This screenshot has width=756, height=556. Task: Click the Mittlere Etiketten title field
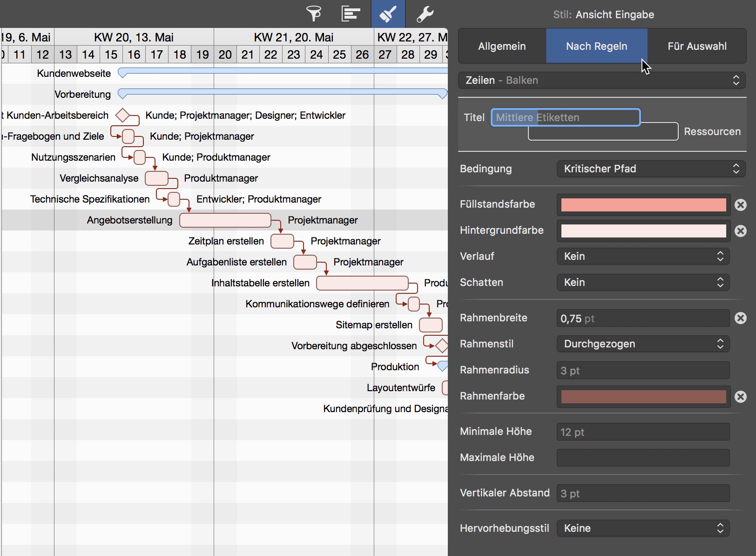[x=565, y=117]
